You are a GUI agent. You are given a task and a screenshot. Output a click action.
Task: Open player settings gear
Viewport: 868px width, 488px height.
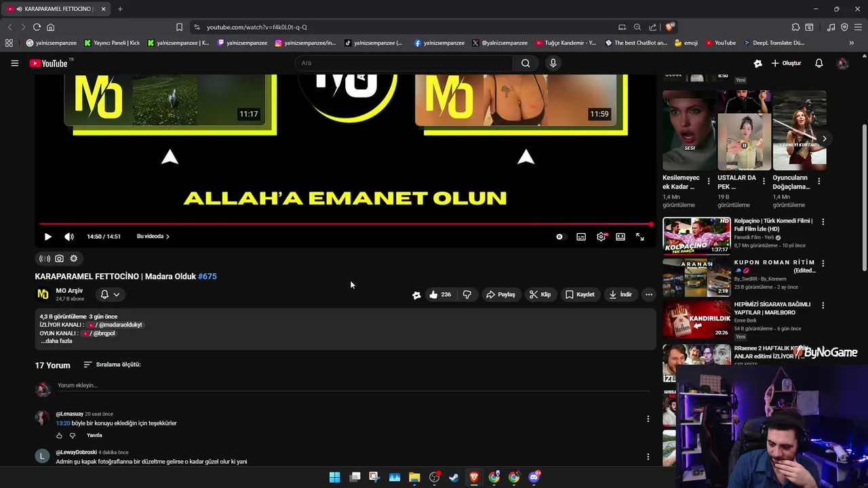point(601,237)
